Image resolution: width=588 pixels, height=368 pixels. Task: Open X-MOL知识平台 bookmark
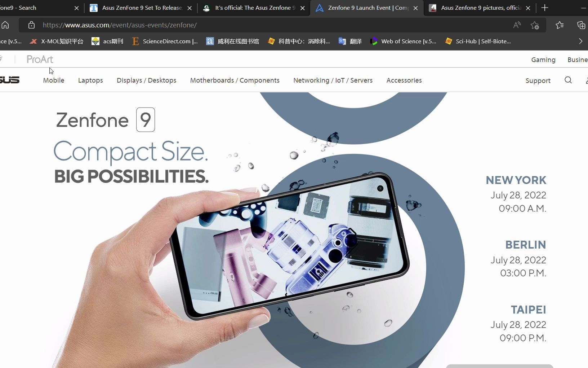click(x=57, y=41)
